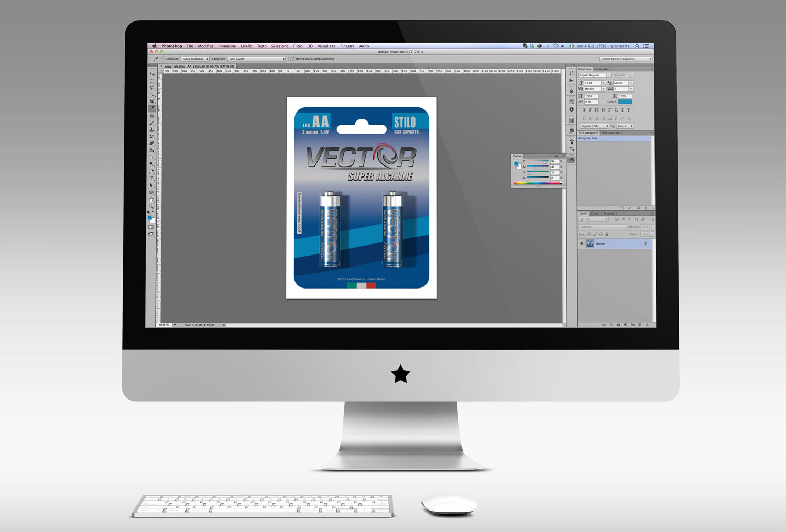Screen dimensions: 786x532
Task: Hide the Sfondo layer with eye icon
Action: coord(582,243)
